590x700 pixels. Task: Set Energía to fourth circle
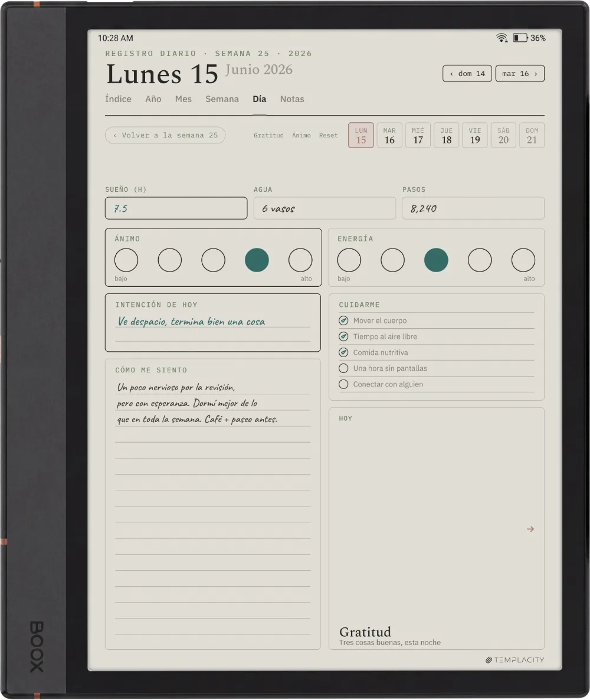pyautogui.click(x=480, y=260)
